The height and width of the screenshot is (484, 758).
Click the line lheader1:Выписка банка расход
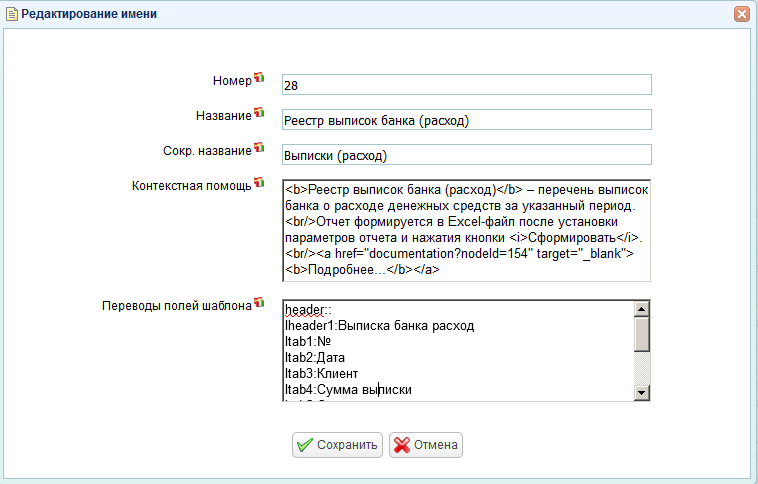point(379,326)
